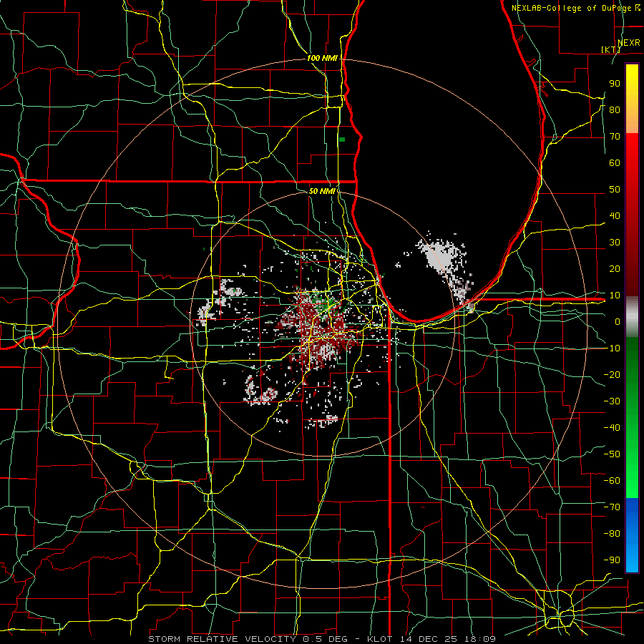Click the positive 70 value on velocity scale

pos(615,137)
